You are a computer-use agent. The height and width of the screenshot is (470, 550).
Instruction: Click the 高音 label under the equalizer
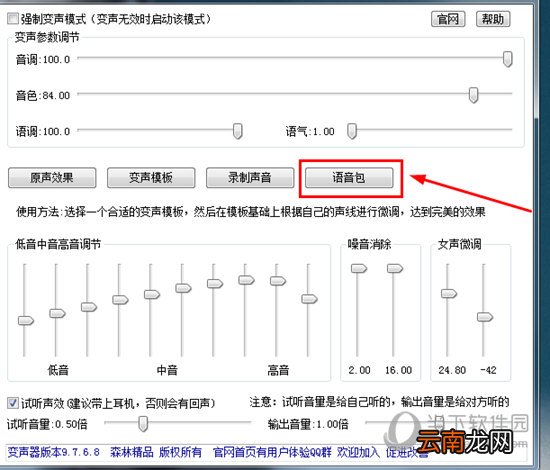point(278,370)
